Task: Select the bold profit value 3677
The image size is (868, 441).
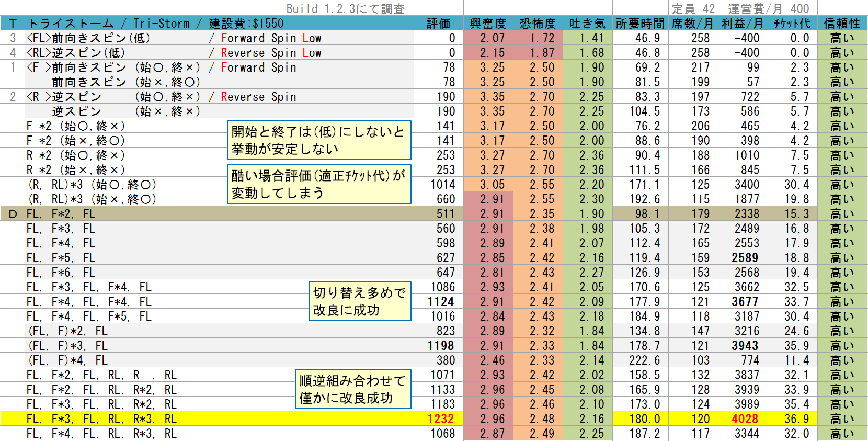Action: (x=745, y=302)
